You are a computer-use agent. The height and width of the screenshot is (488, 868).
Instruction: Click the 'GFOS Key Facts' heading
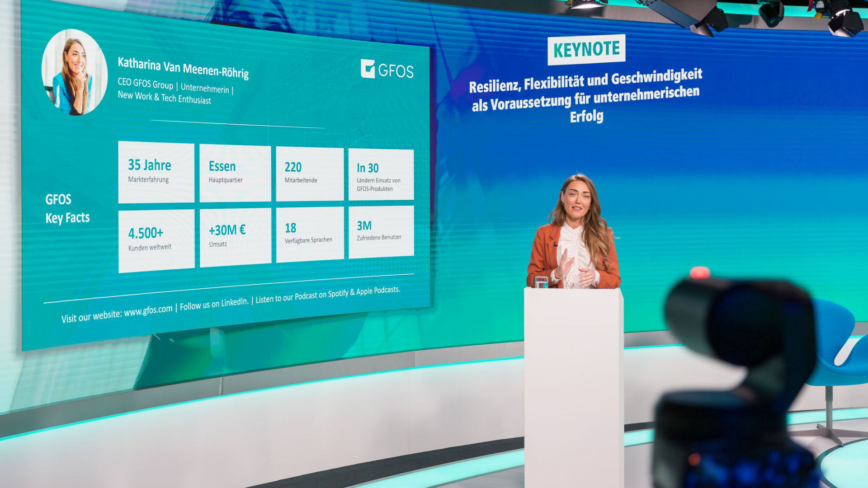click(x=67, y=209)
